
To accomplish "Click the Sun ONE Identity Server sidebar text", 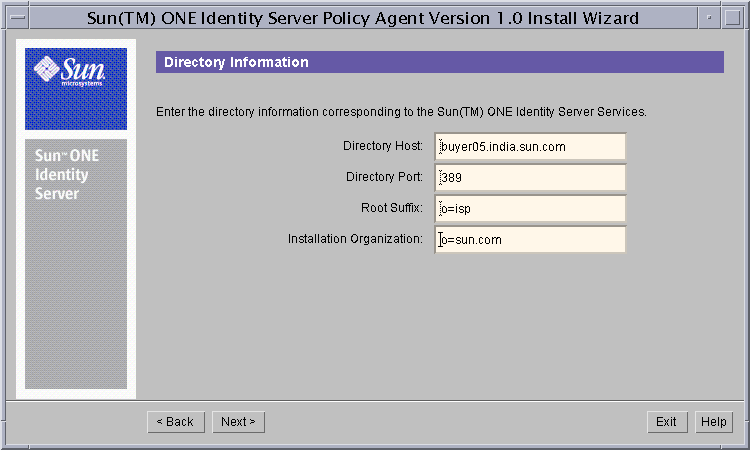I will pos(67,175).
